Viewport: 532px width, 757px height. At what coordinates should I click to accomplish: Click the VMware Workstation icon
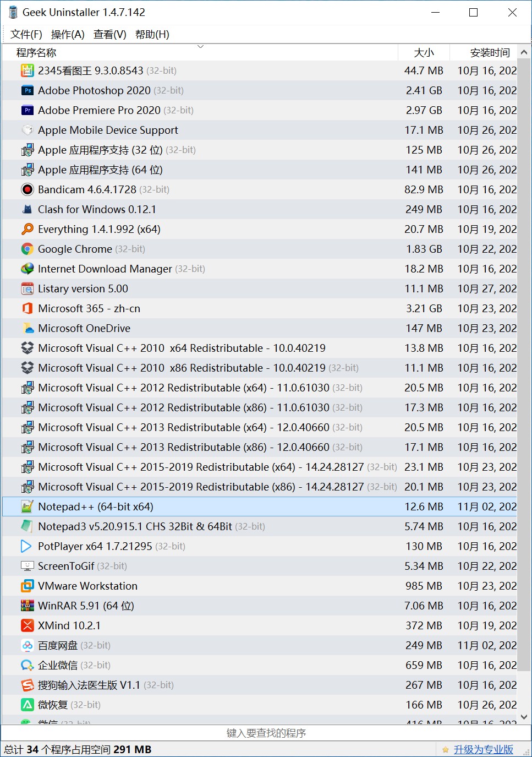[x=27, y=586]
